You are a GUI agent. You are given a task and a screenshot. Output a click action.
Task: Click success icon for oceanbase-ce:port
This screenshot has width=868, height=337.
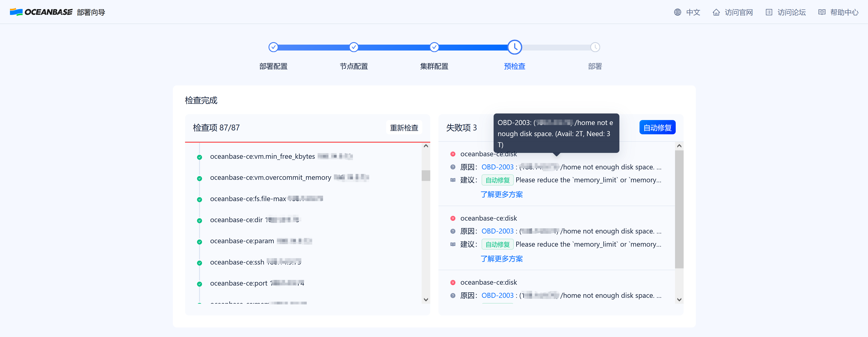(200, 284)
